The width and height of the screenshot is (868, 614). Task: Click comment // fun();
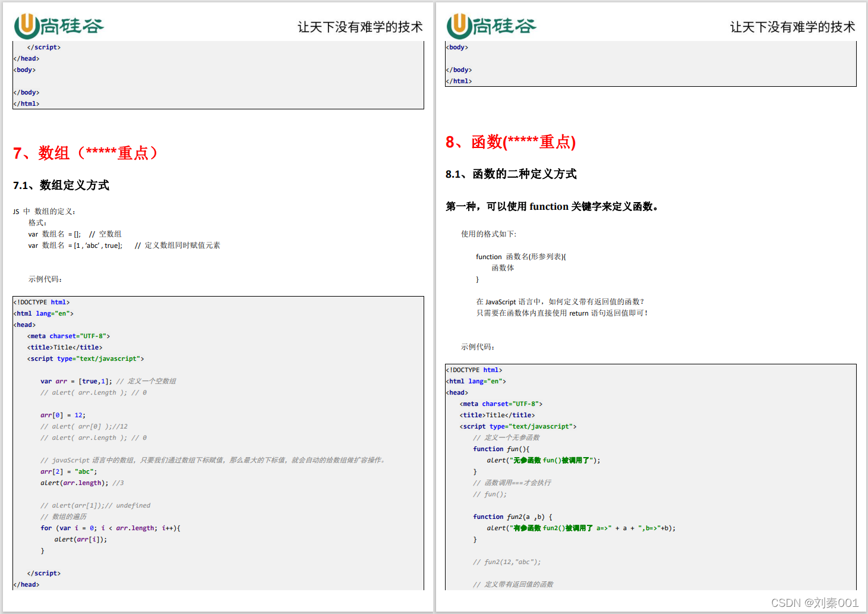point(490,495)
